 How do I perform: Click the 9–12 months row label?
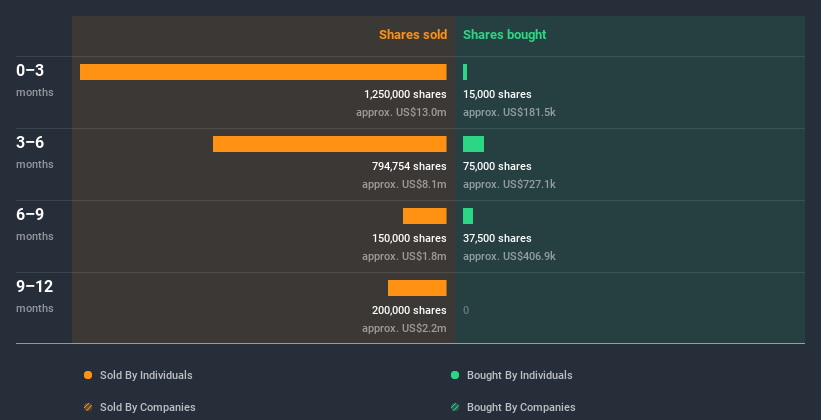click(35, 296)
